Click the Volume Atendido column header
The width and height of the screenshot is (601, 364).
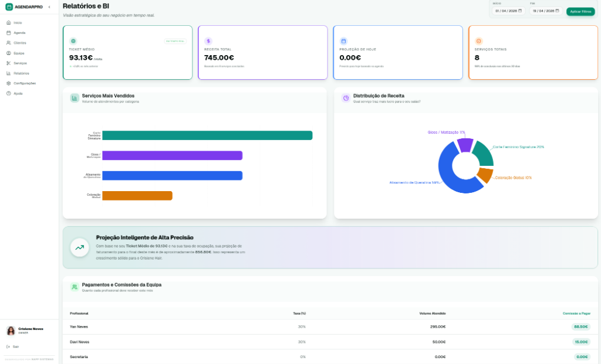(433, 314)
